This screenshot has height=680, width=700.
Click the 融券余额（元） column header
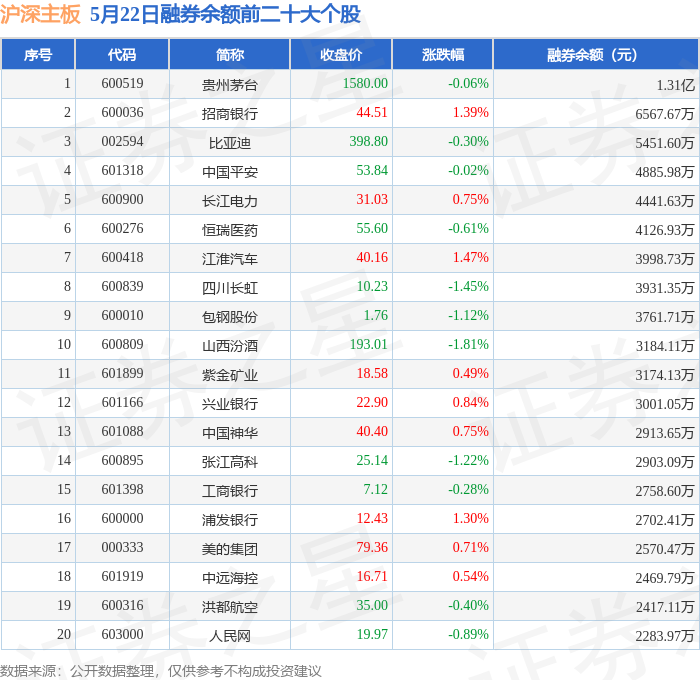click(x=596, y=54)
